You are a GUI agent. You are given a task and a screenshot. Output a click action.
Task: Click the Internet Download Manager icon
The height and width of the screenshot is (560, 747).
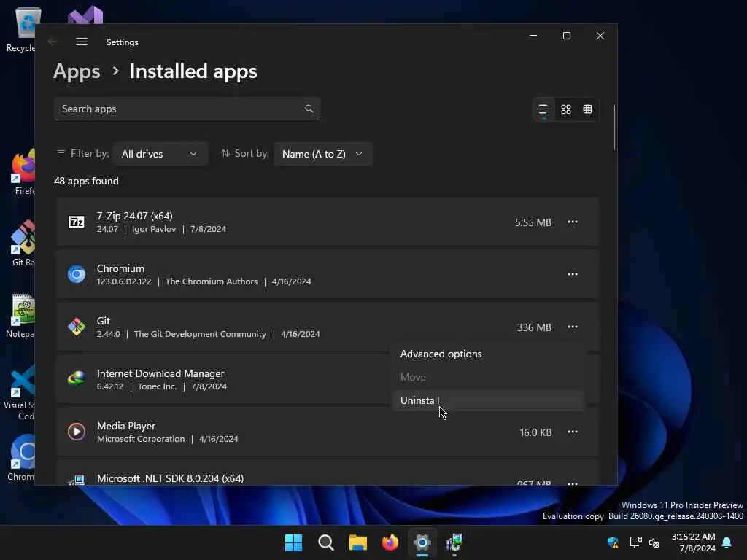point(77,378)
